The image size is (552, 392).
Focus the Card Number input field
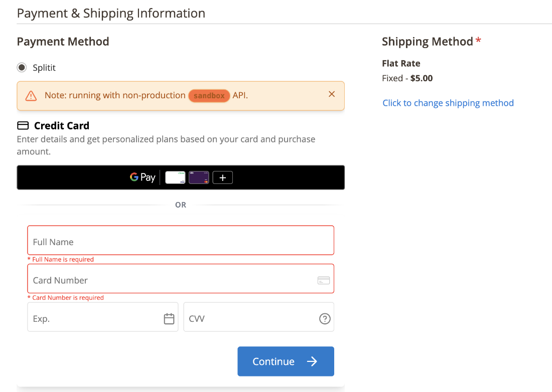click(181, 279)
